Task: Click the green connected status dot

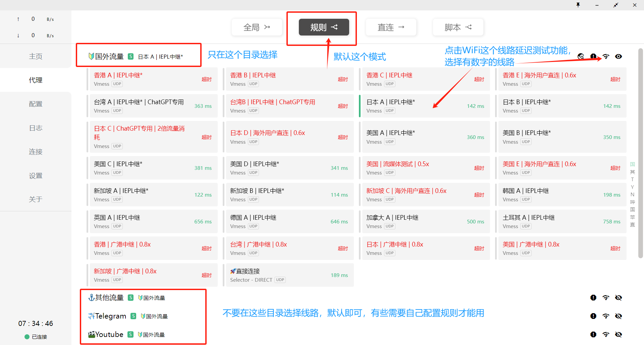Action: pos(27,337)
